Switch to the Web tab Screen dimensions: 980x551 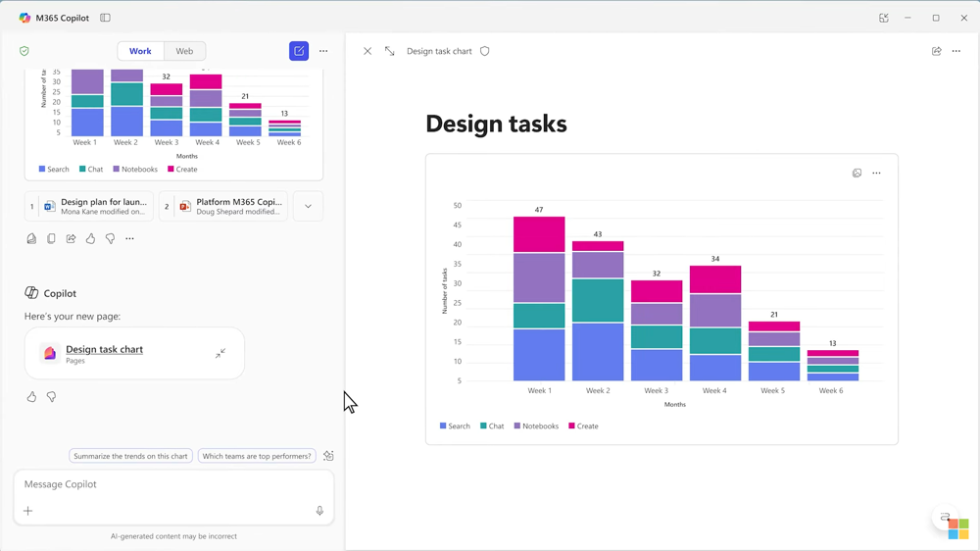tap(184, 51)
